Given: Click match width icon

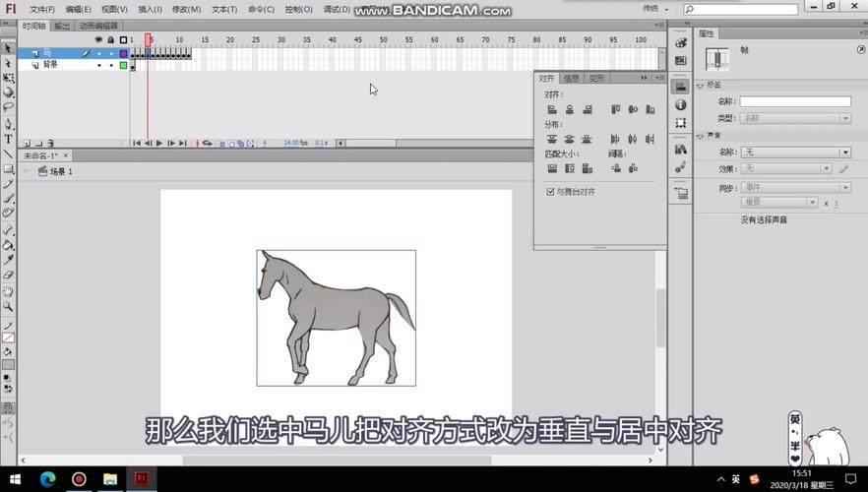Looking at the screenshot, I should pos(552,168).
